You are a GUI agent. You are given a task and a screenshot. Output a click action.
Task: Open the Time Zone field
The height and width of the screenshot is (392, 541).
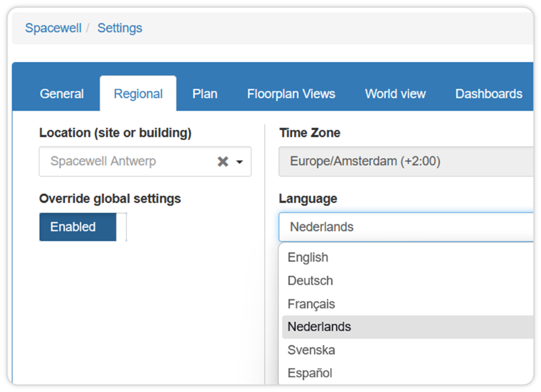coord(406,161)
